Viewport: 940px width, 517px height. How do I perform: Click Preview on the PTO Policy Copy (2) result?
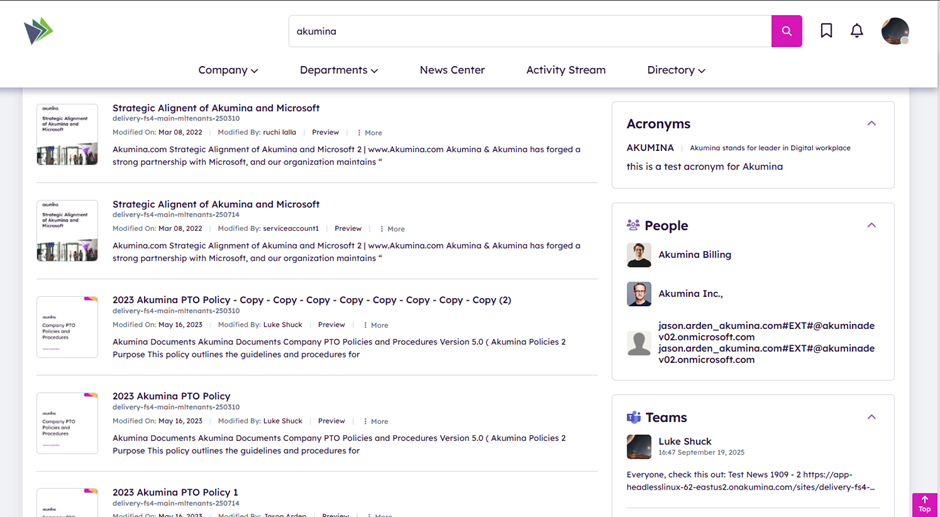tap(331, 325)
